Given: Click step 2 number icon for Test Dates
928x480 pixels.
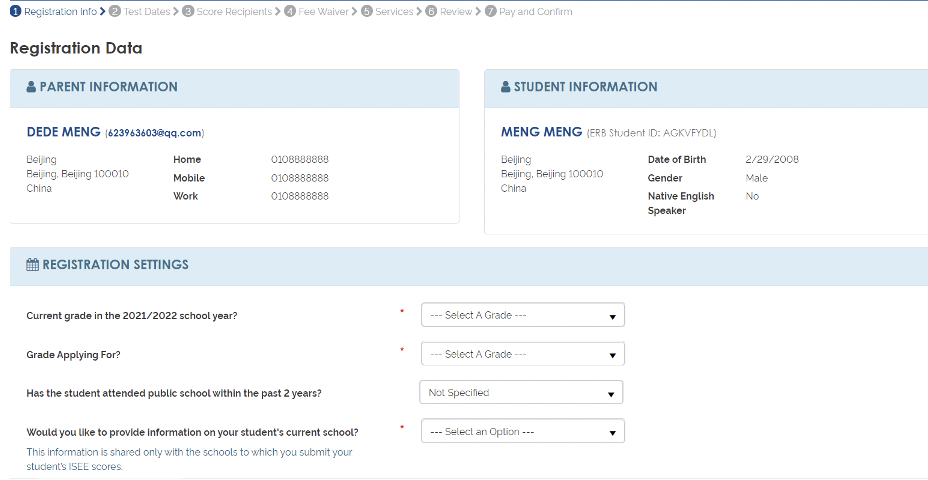Looking at the screenshot, I should click(x=115, y=12).
